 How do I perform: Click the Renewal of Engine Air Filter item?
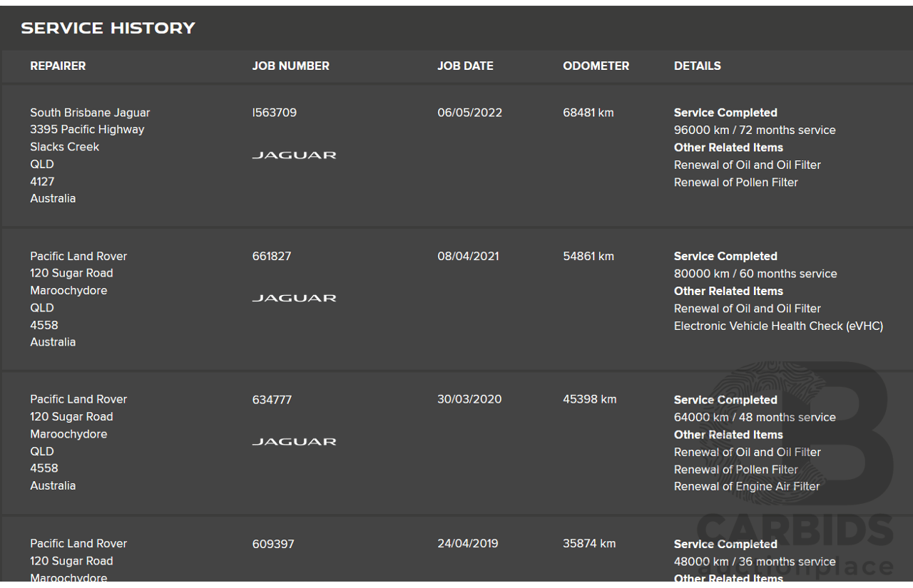(746, 486)
